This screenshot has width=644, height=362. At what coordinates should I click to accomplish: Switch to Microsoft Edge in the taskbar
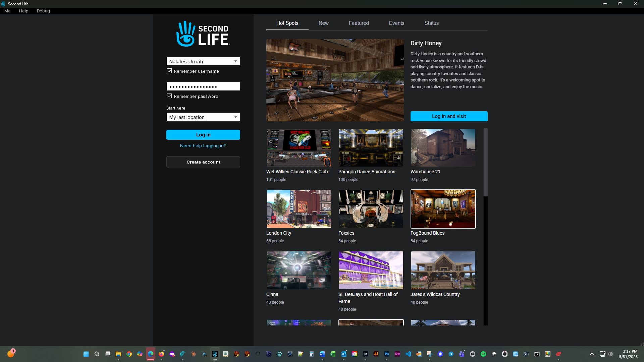point(151,354)
